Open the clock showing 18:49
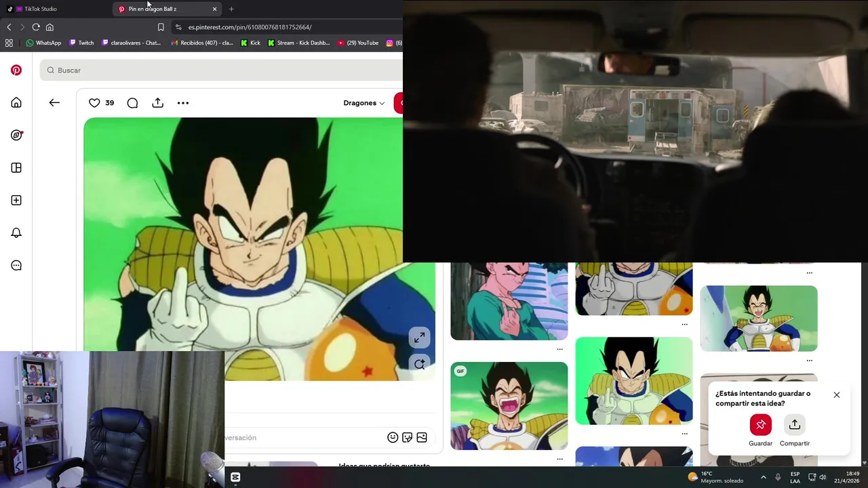 click(846, 477)
